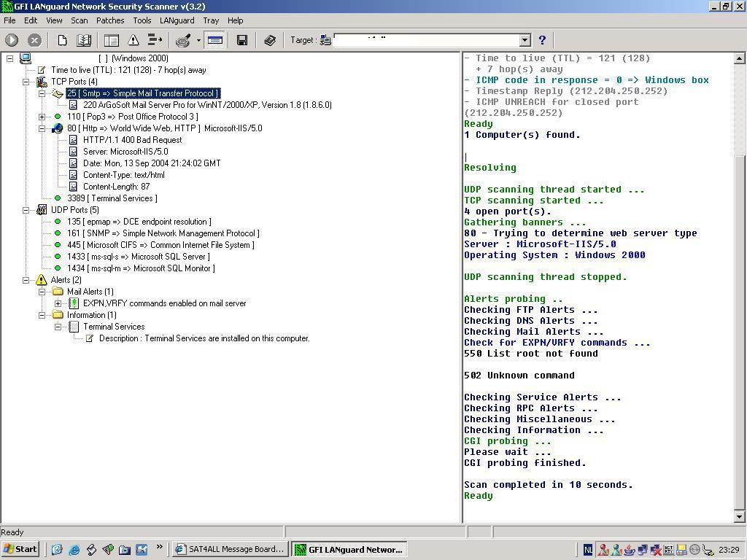Launch Internet Explorer from quick launch
Viewport: 747px width, 560px height.
point(74,550)
